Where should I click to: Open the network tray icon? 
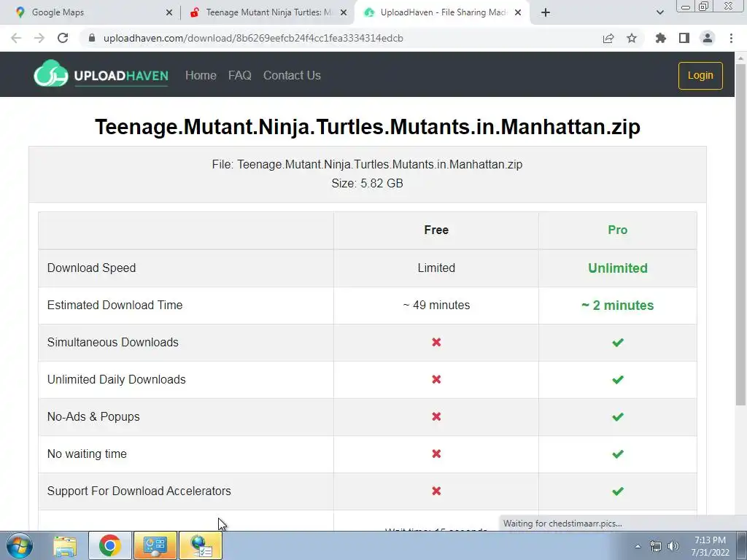[656, 546]
